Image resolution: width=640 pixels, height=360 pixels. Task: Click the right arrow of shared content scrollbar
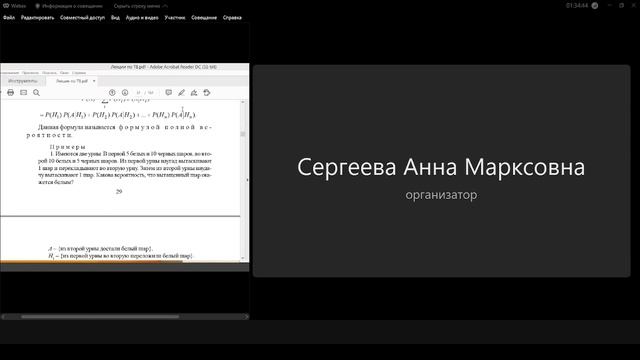247,316
